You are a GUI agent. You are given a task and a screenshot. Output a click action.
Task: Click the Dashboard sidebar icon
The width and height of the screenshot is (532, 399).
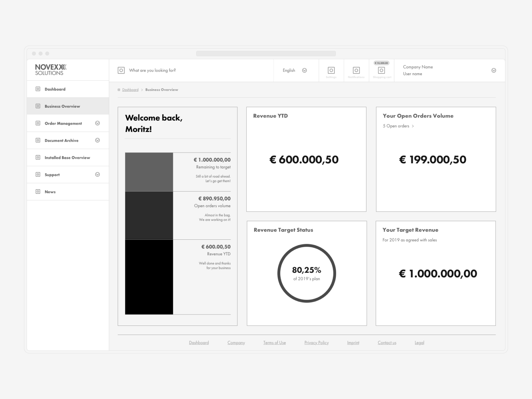click(x=38, y=89)
